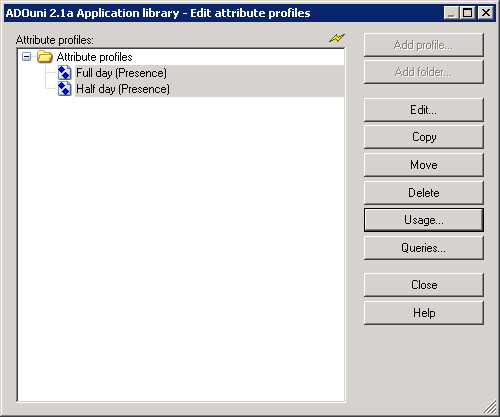Open Help for attribute profiles
The width and height of the screenshot is (500, 417).
coord(424,313)
